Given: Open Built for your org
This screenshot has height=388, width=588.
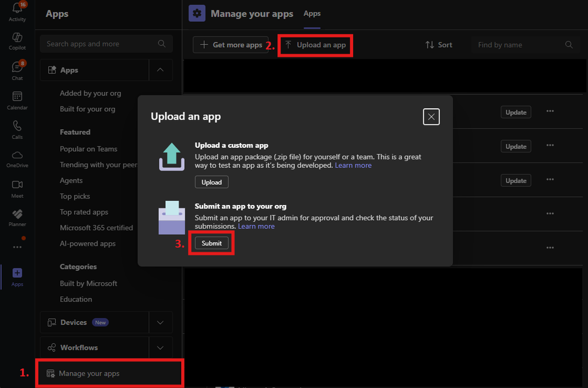Looking at the screenshot, I should (x=87, y=109).
